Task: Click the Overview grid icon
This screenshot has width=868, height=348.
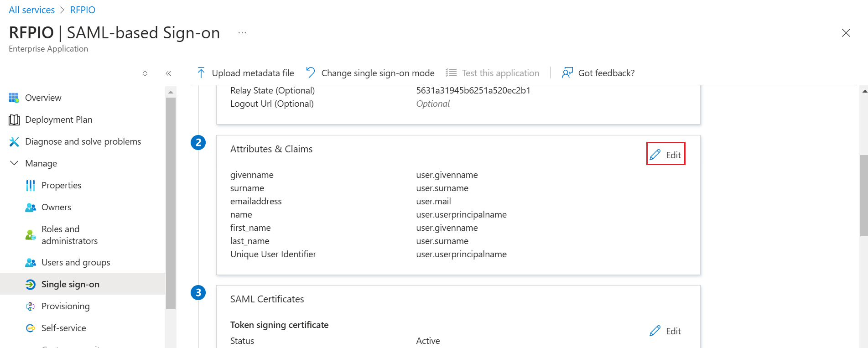Action: 14,98
